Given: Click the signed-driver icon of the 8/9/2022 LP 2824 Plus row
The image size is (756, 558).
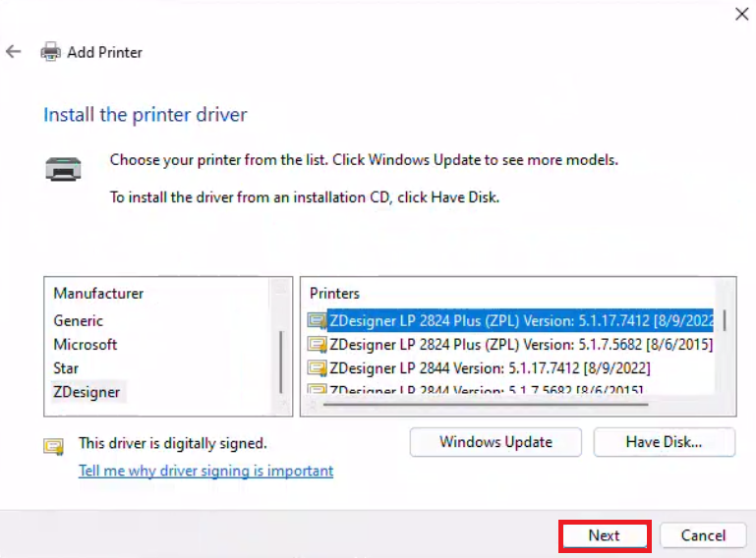Looking at the screenshot, I should pyautogui.click(x=317, y=320).
